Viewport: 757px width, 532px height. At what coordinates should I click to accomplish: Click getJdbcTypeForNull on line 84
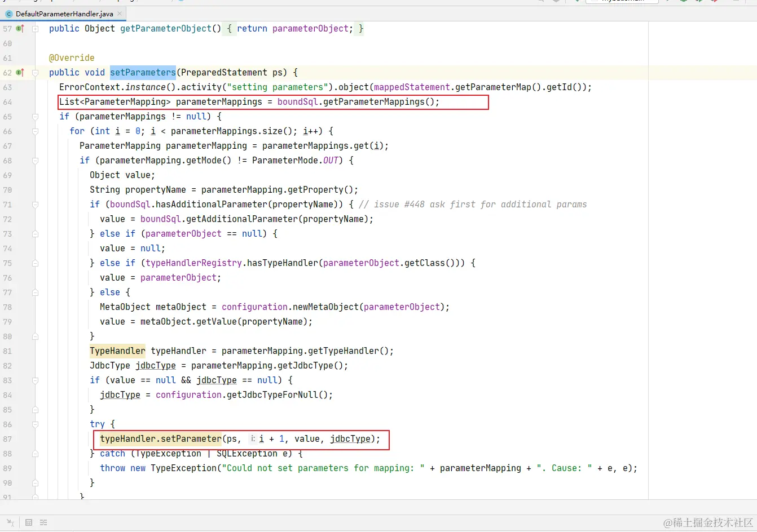tap(272, 394)
